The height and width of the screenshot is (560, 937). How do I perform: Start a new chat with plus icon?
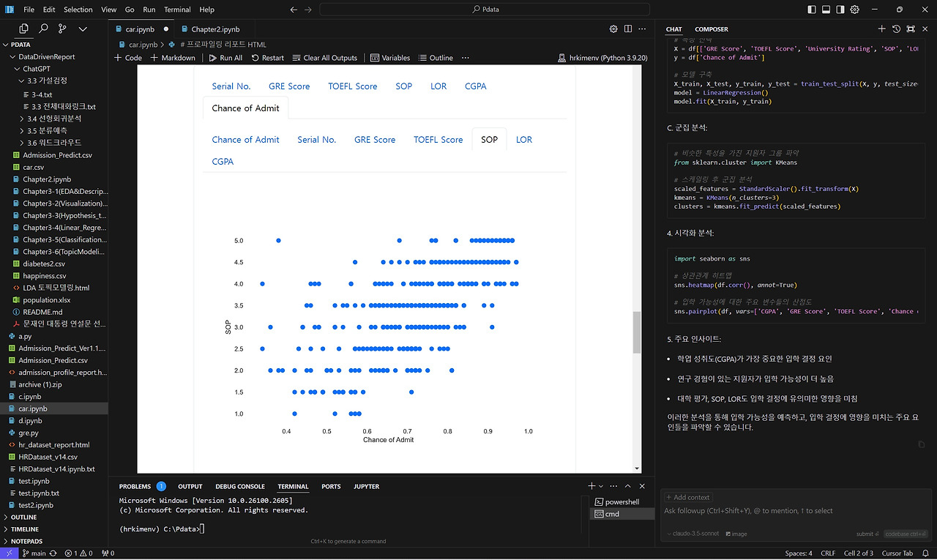pos(882,29)
